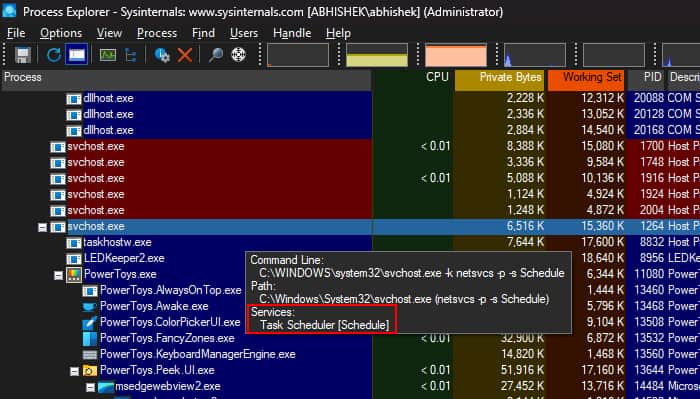Open the View menu

109,33
